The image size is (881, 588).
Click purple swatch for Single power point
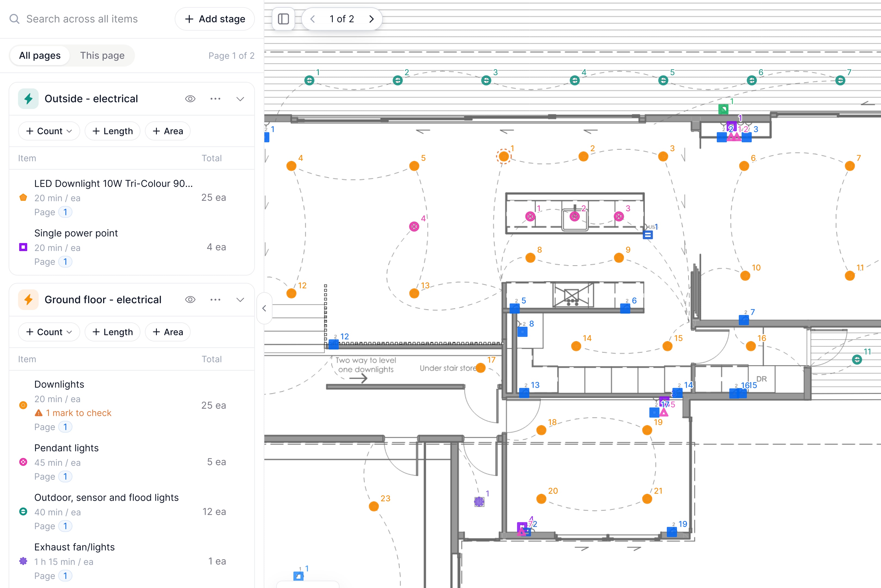click(x=23, y=247)
